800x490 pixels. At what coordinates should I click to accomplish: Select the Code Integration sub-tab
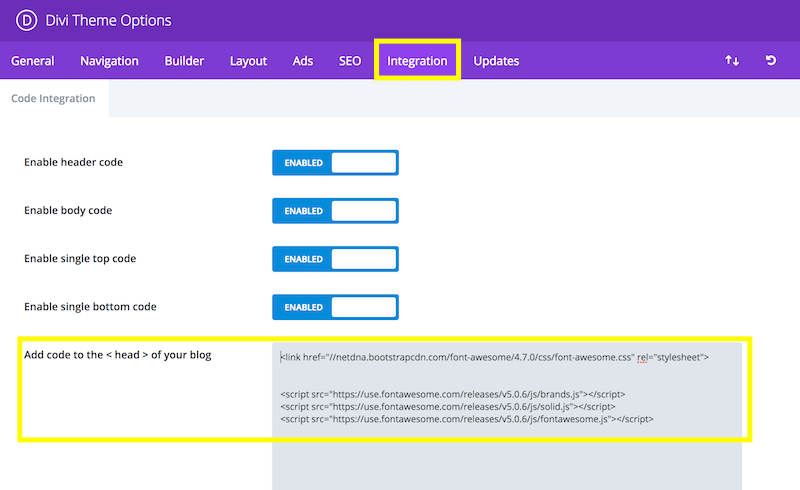click(53, 98)
